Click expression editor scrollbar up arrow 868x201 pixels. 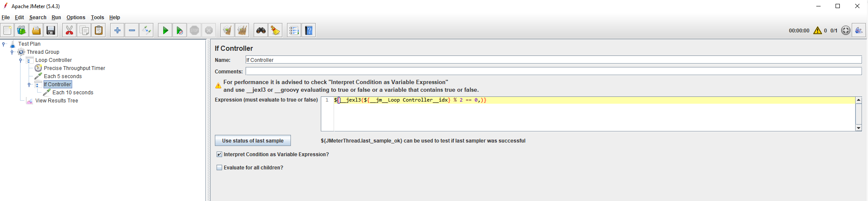tap(859, 100)
